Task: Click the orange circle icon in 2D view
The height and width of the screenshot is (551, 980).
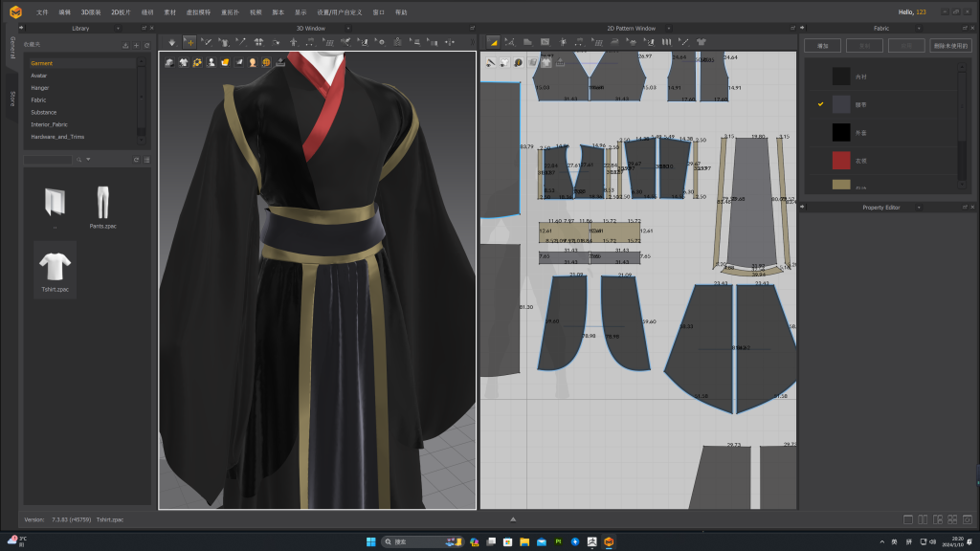Action: click(x=518, y=62)
